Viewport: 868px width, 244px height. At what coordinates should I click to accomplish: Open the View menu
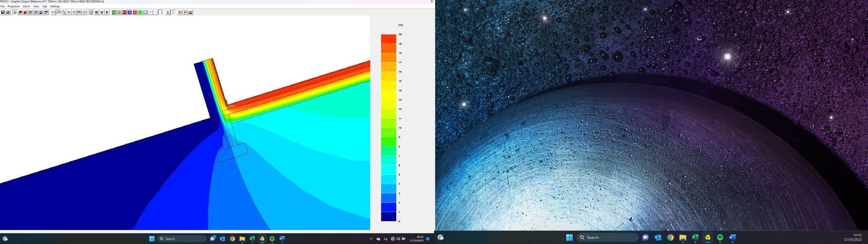36,6
